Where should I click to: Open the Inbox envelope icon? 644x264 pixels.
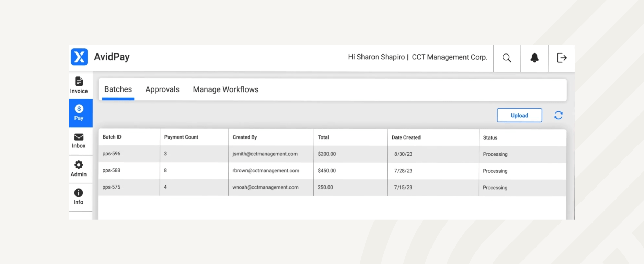tap(79, 137)
